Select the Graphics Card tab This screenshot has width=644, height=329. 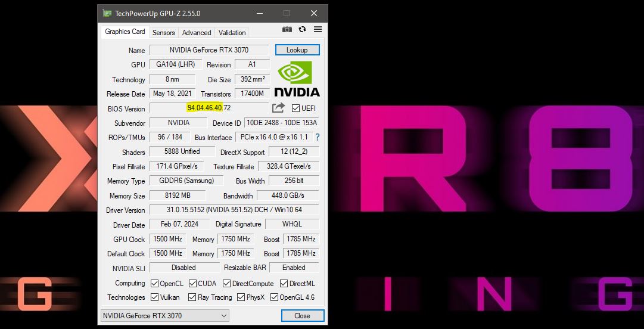[x=125, y=32]
